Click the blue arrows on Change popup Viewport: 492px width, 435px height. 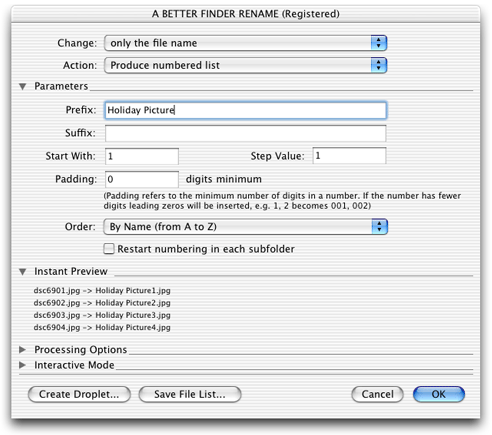(x=379, y=43)
